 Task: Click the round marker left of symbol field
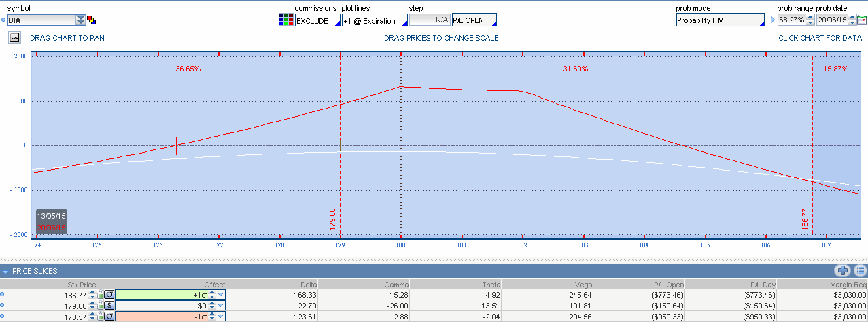click(3, 20)
